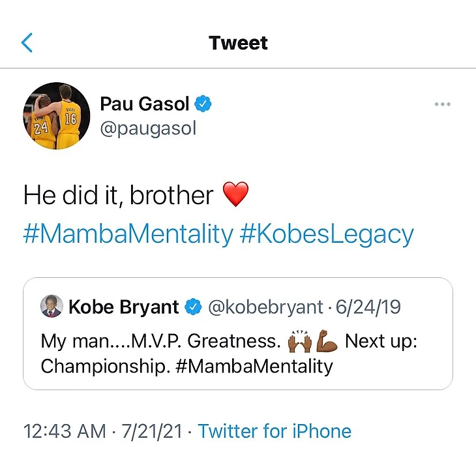Viewport: 476px width, 458px height.
Task: Open quoted tweet at "Next up:" text
Action: pyautogui.click(x=381, y=341)
